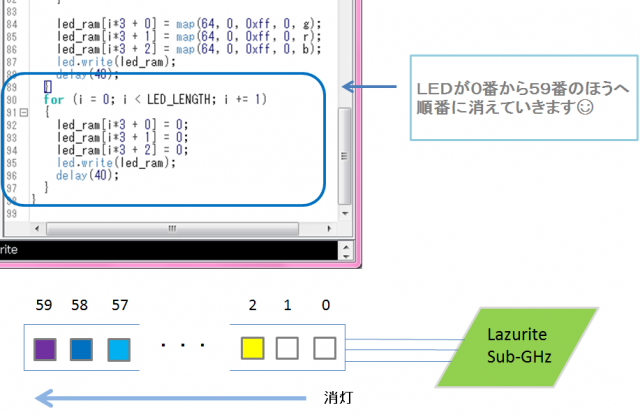Click the horizontal scrollbar right arrow
The width and height of the screenshot is (640, 417).
point(329,228)
